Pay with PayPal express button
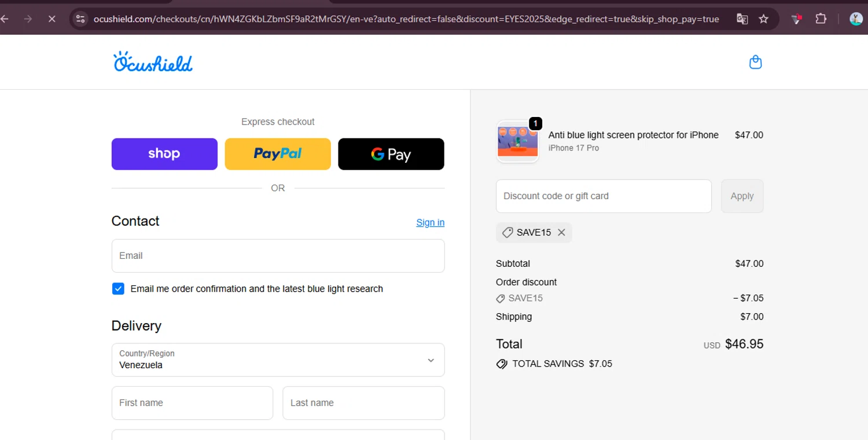Image resolution: width=868 pixels, height=440 pixels. point(278,154)
